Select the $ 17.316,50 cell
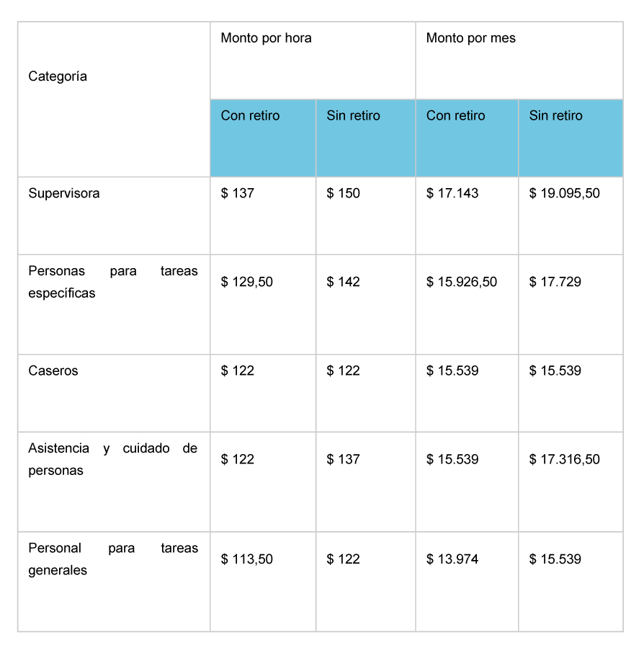 point(571,482)
